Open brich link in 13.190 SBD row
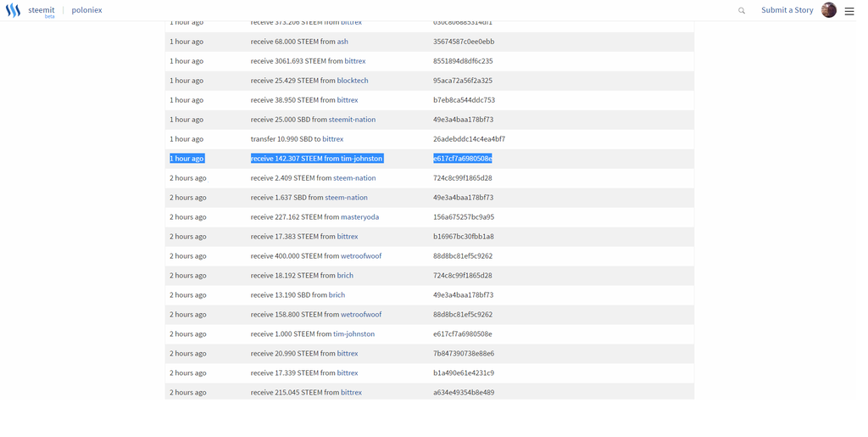Screen dimensions: 868x437 pyautogui.click(x=337, y=294)
